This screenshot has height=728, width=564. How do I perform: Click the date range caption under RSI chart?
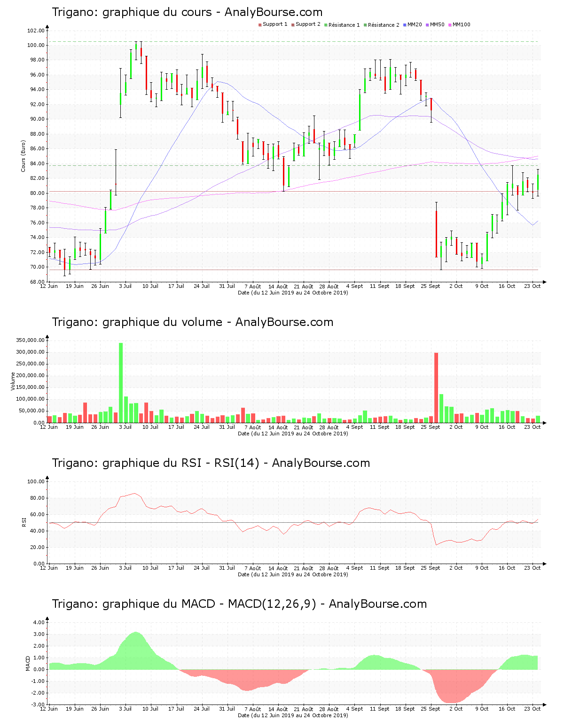click(293, 574)
